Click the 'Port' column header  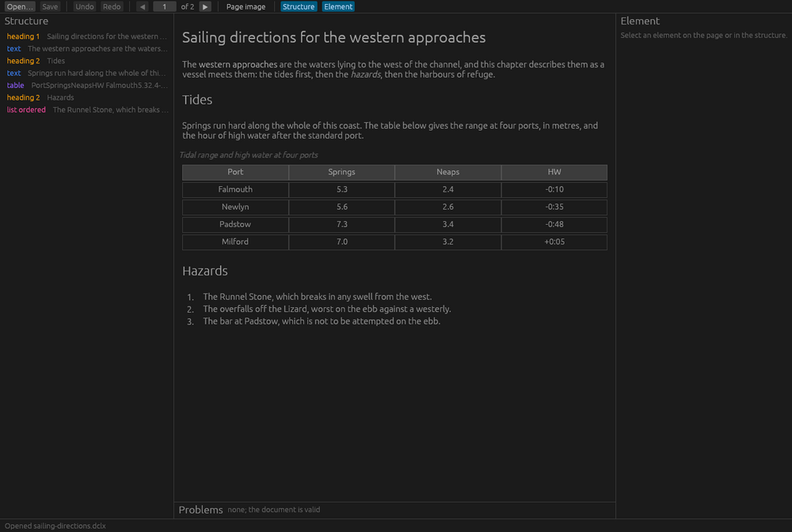point(235,172)
